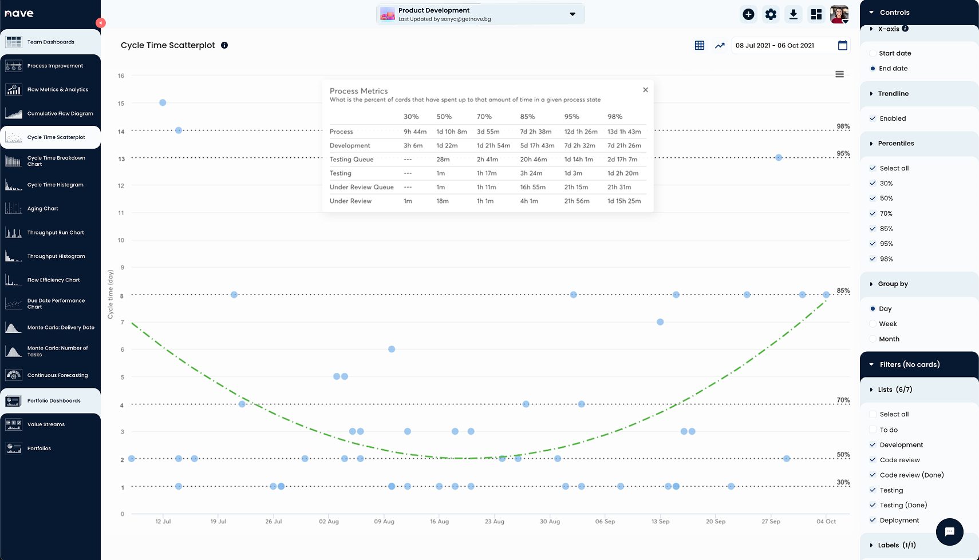This screenshot has height=560, width=979.
Task: Close the Process Metrics popup
Action: click(x=645, y=89)
